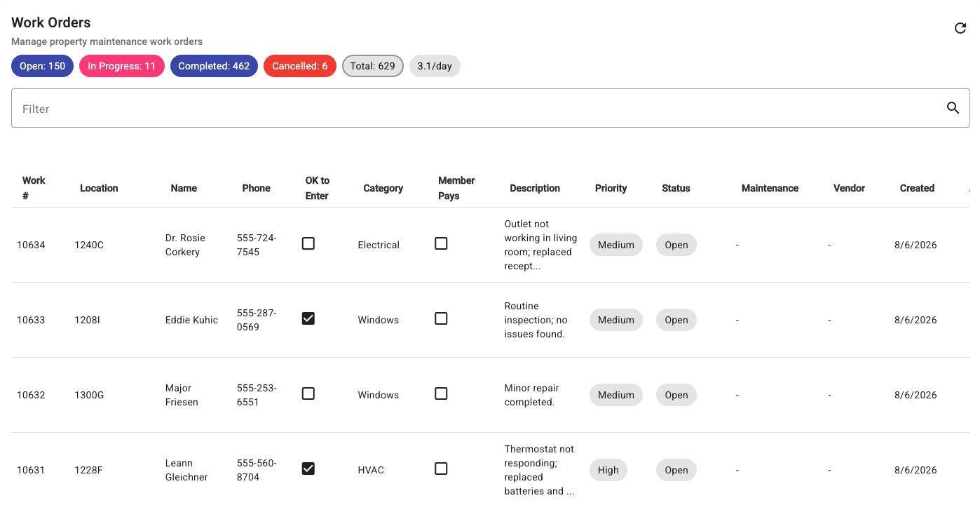The image size is (980, 505).
Task: Click location 1228F
Action: tap(88, 470)
